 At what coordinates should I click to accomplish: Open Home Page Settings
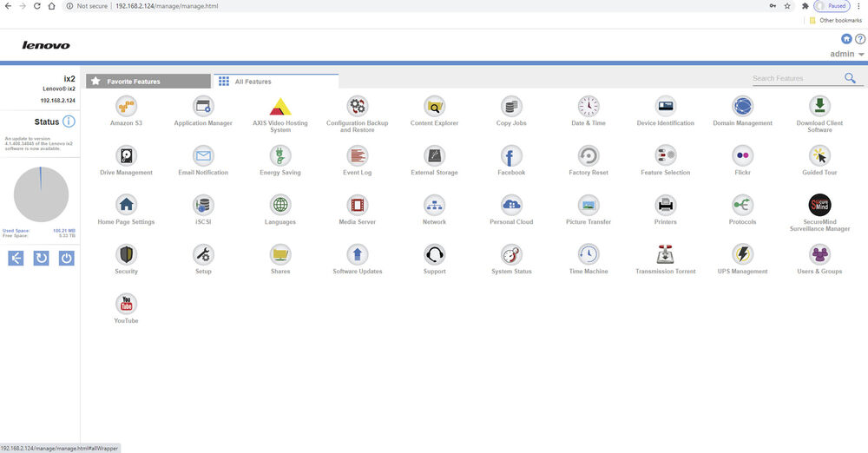[126, 205]
